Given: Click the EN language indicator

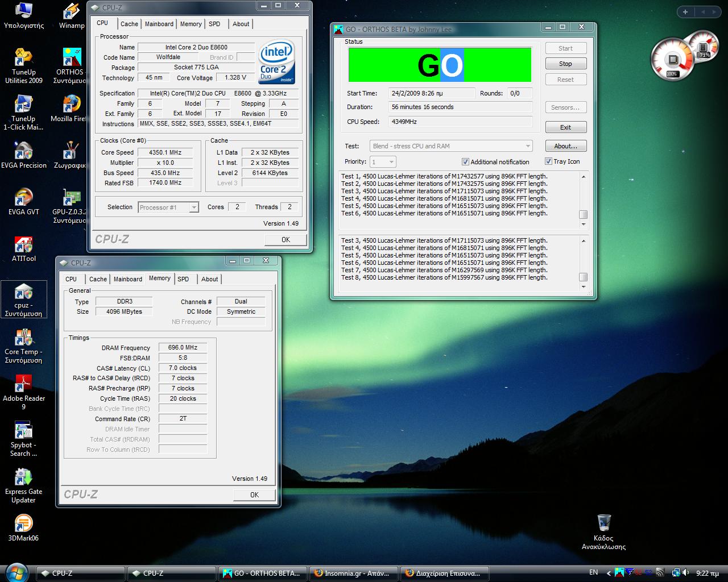Looking at the screenshot, I should pyautogui.click(x=593, y=572).
